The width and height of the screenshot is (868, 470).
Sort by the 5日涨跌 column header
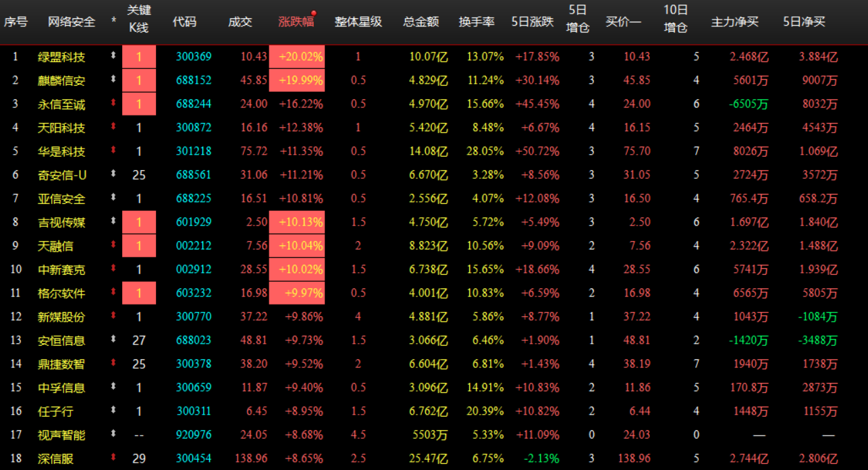tap(533, 22)
